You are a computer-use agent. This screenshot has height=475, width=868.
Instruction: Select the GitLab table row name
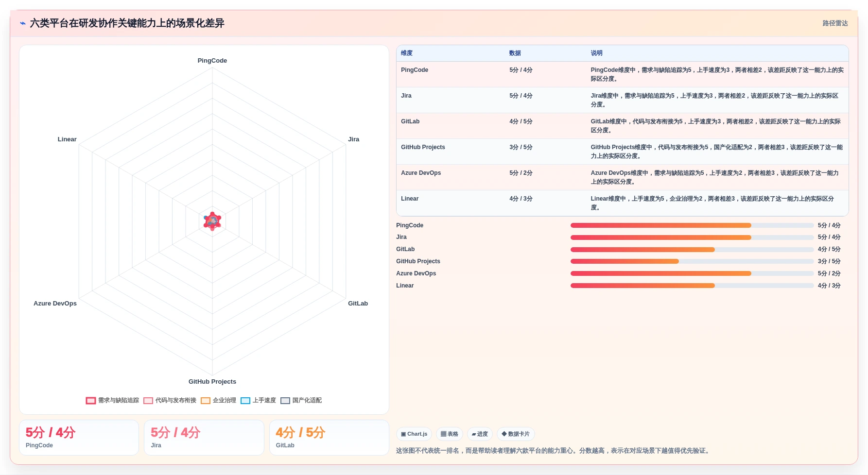410,121
